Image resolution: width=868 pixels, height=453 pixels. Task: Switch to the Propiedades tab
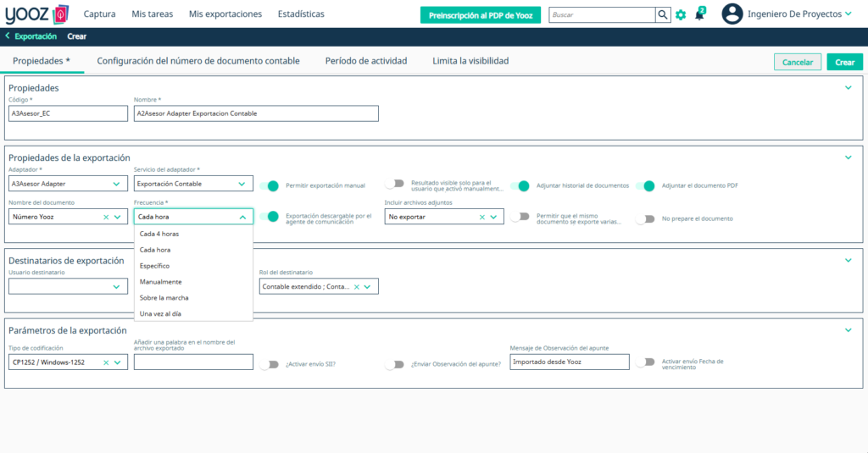[x=42, y=61]
